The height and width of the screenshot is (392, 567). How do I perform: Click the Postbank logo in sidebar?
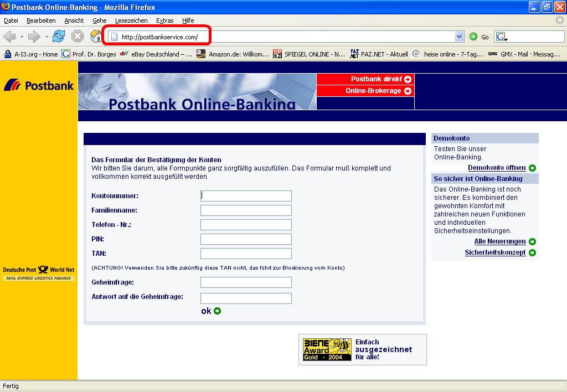(x=39, y=85)
